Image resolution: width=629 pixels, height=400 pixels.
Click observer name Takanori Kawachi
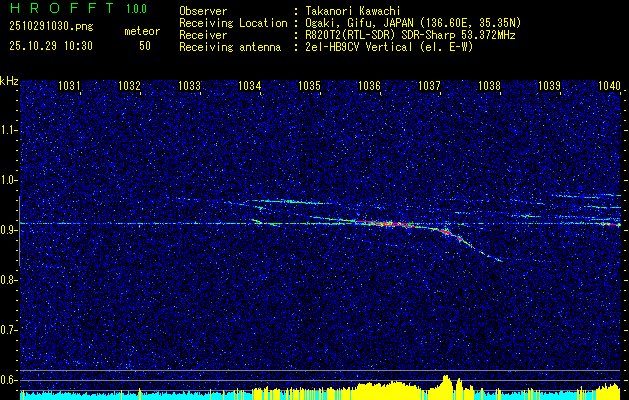point(352,11)
